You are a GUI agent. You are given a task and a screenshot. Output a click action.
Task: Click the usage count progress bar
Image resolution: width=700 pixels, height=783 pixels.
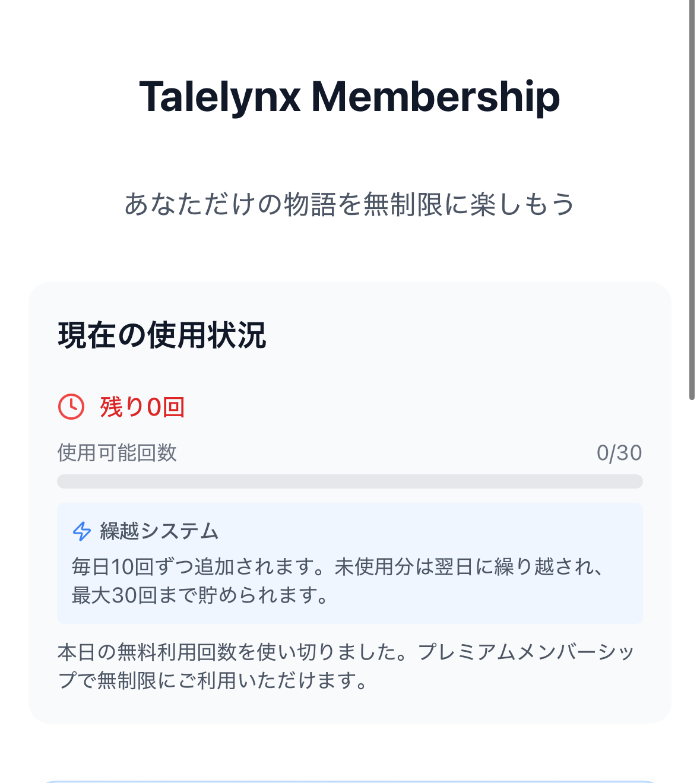[x=350, y=481]
